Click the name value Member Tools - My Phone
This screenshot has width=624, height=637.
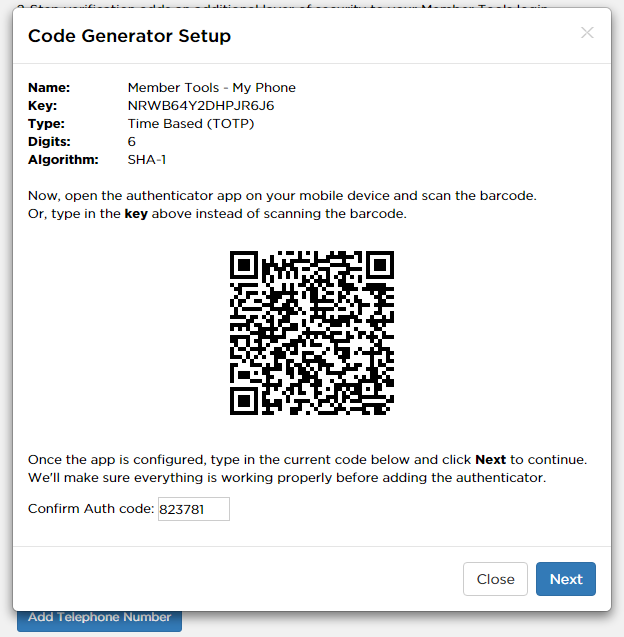coord(212,88)
